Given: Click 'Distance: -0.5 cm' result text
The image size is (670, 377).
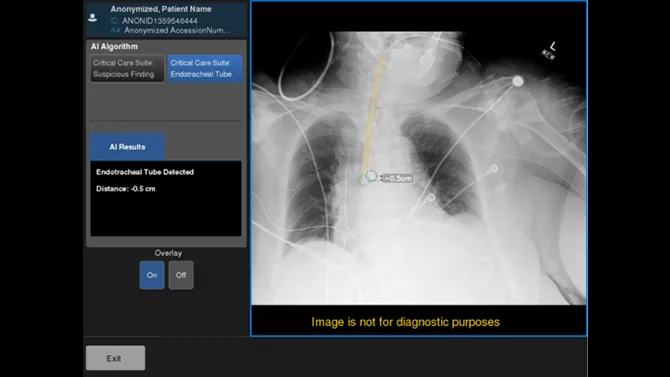Looking at the screenshot, I should tap(126, 188).
